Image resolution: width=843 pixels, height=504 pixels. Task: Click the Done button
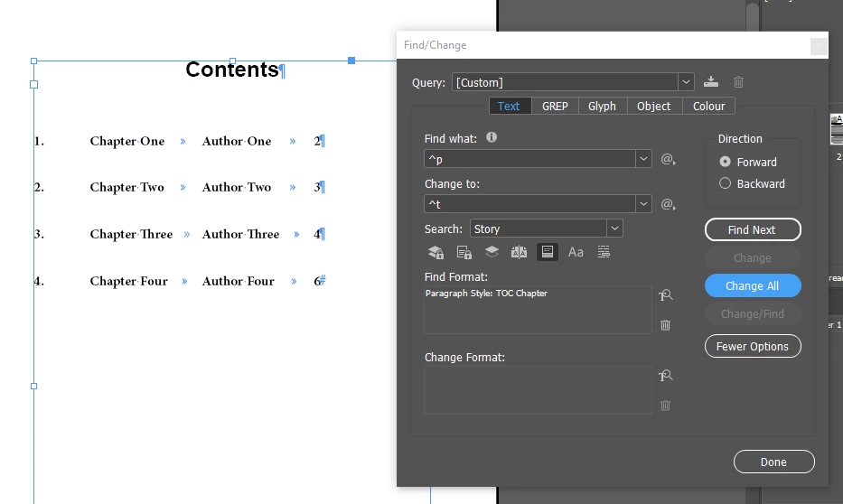pyautogui.click(x=774, y=462)
